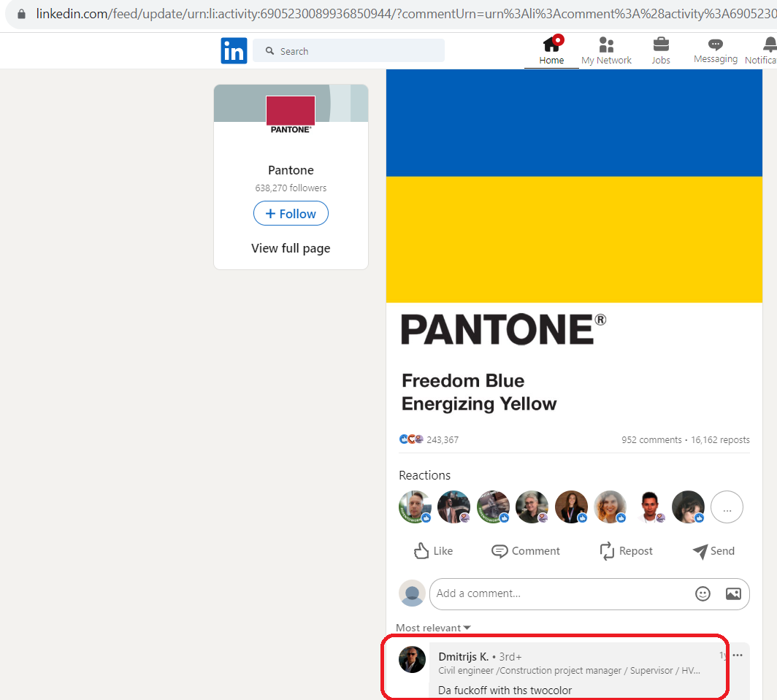View the 16,162 reposts
Screen dimensions: 777x700
coord(721,440)
